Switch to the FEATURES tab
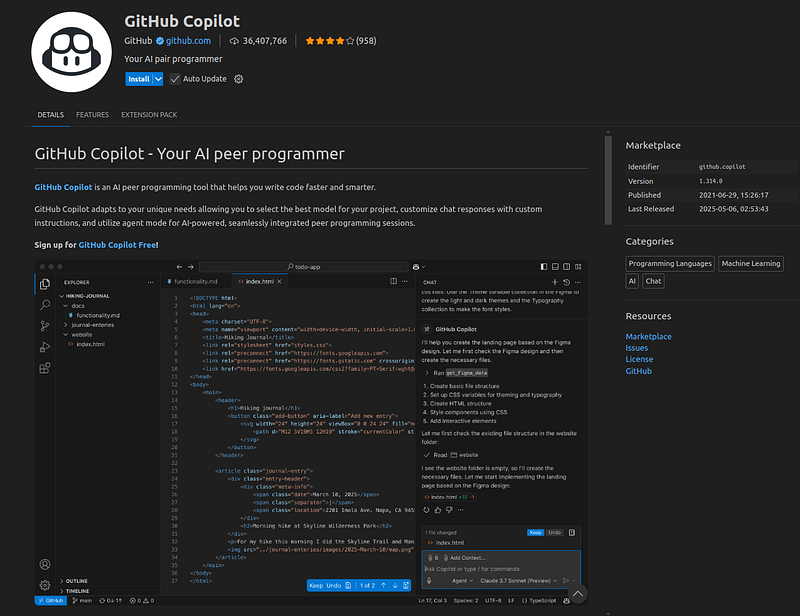 tap(92, 115)
